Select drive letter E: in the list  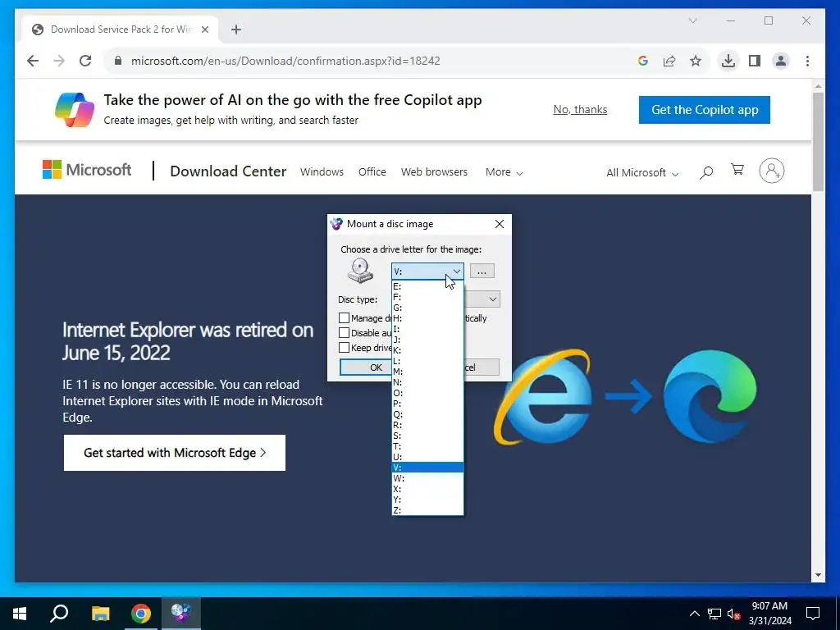tap(427, 286)
